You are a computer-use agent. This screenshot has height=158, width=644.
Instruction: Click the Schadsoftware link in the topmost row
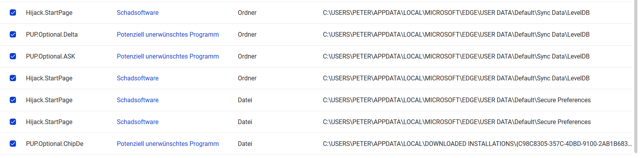(138, 12)
